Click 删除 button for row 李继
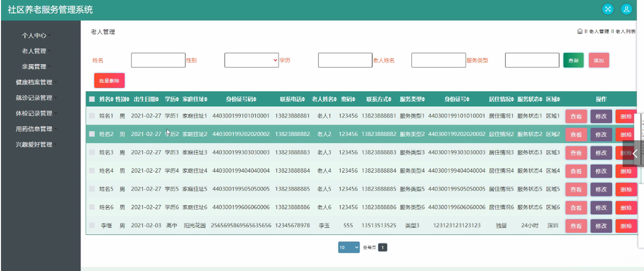The image size is (644, 271). coord(626,226)
